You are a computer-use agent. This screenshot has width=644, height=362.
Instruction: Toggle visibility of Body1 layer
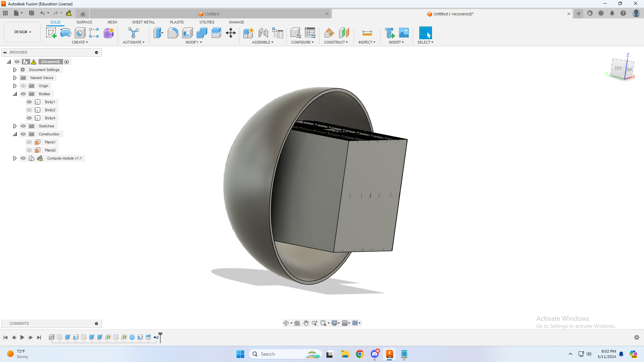pyautogui.click(x=29, y=102)
